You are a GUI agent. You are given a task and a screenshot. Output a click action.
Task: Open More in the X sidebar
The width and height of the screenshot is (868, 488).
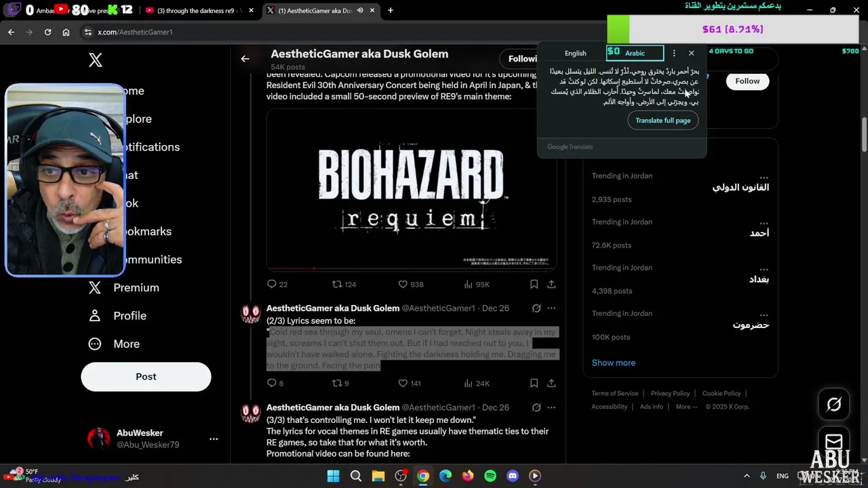[x=114, y=344]
